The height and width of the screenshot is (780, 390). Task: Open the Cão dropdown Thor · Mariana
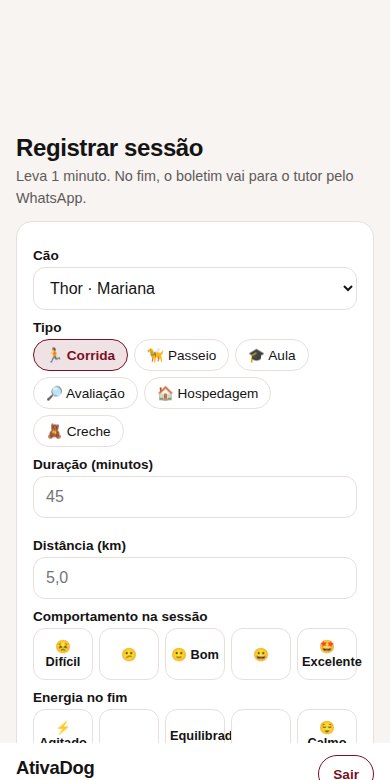click(x=195, y=289)
